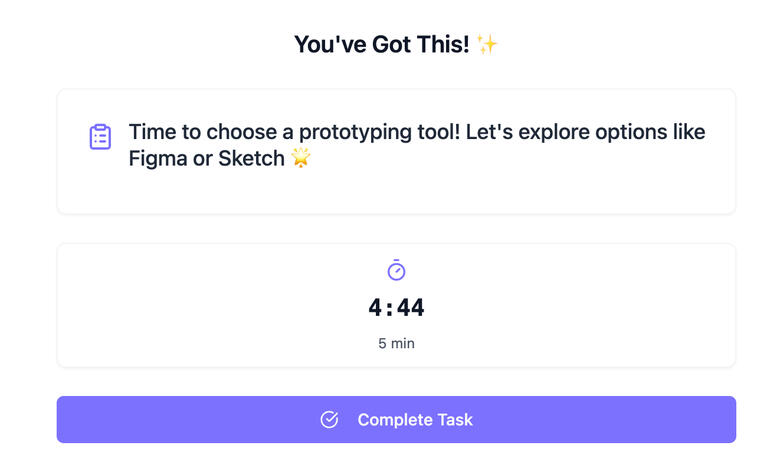Viewport: 780px width, 462px height.
Task: Click the "Complete Task" text label
Action: 415,420
